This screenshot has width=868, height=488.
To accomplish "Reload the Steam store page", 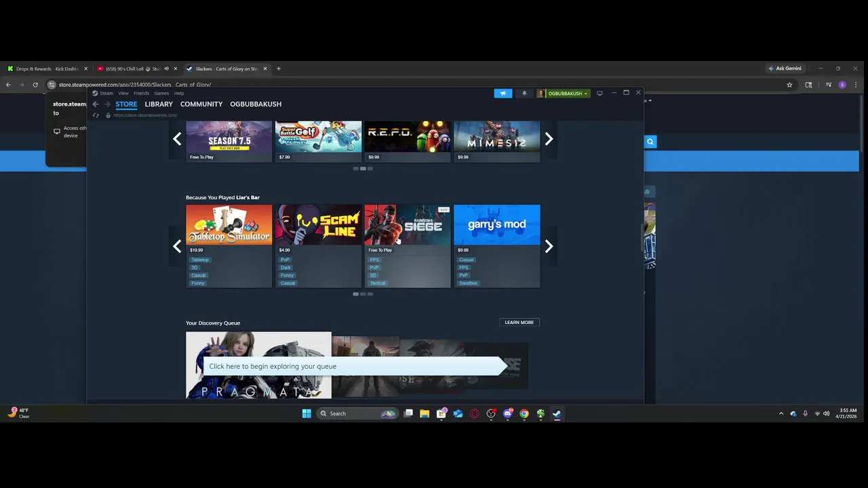I will coord(96,115).
